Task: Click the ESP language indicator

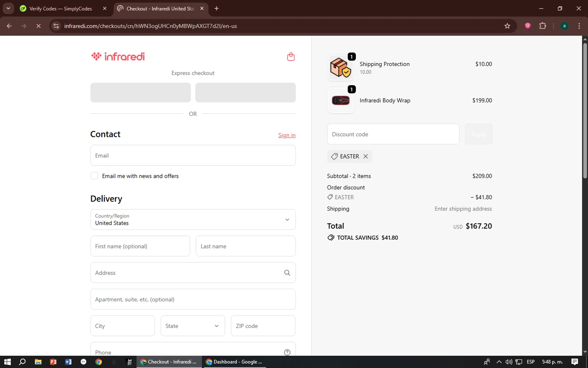Action: pos(531,362)
